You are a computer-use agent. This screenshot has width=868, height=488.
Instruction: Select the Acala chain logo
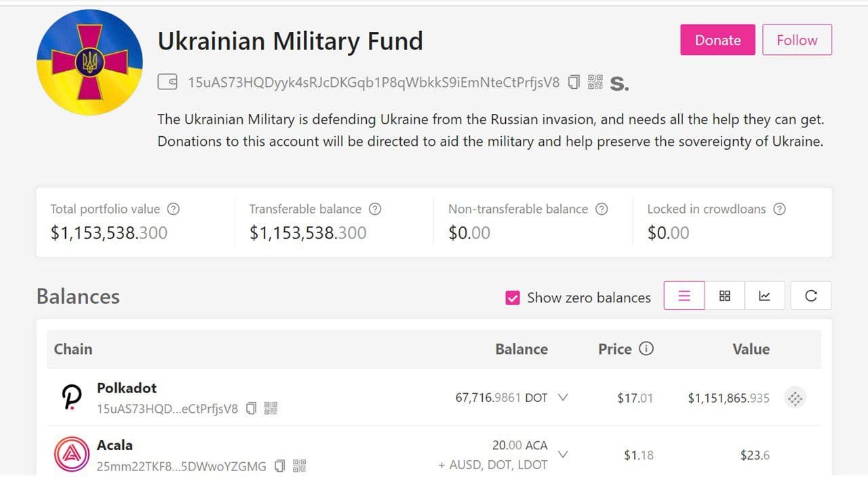tap(71, 455)
